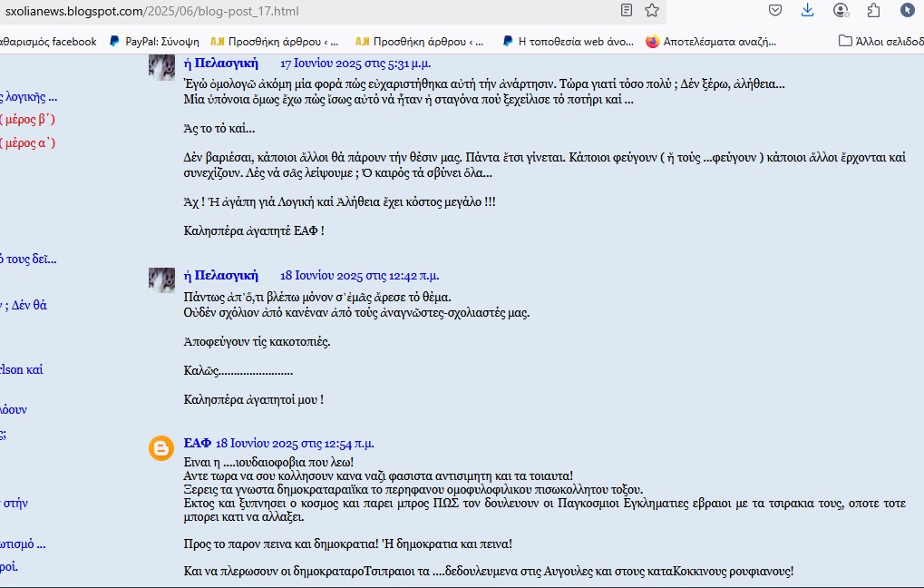Open the 18 Ιουνίου 2025 12:42 π.μ. timestamp

pyautogui.click(x=359, y=276)
